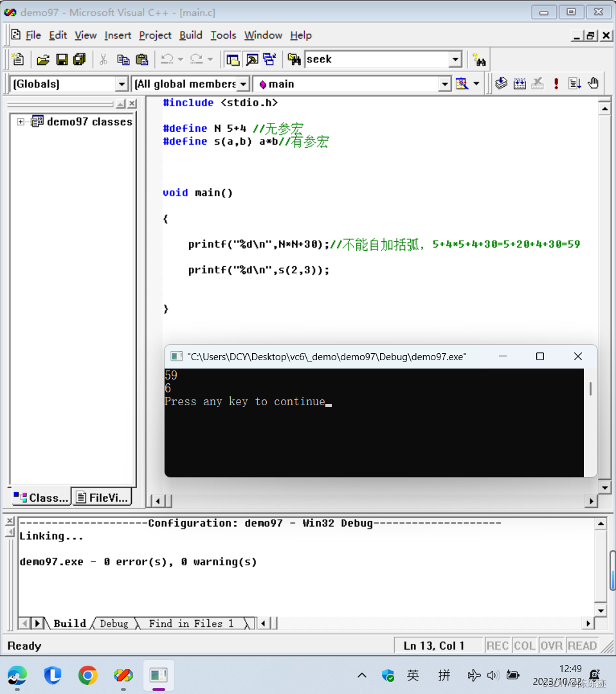Switch to the FileView tab
The width and height of the screenshot is (616, 694).
[102, 497]
